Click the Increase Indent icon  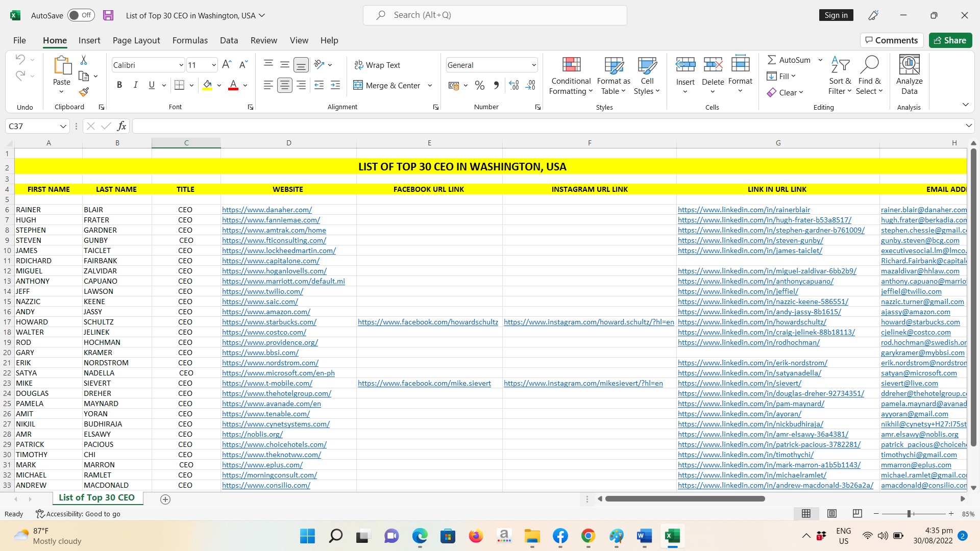click(x=335, y=85)
